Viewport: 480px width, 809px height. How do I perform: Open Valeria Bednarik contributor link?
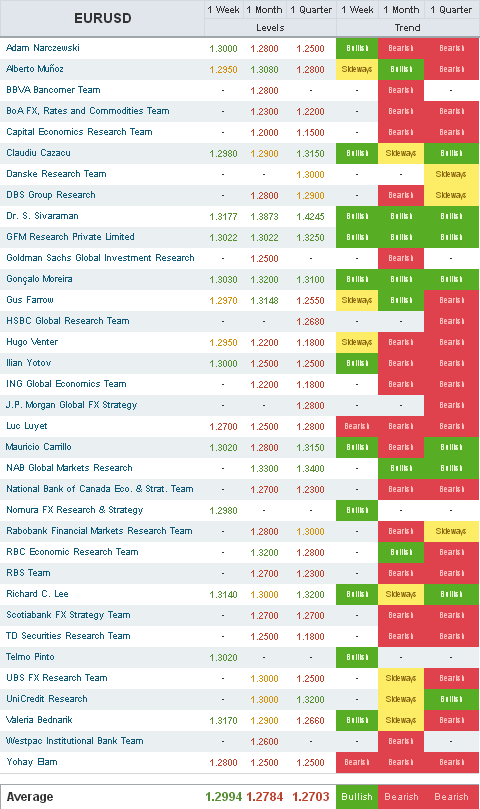(39, 720)
